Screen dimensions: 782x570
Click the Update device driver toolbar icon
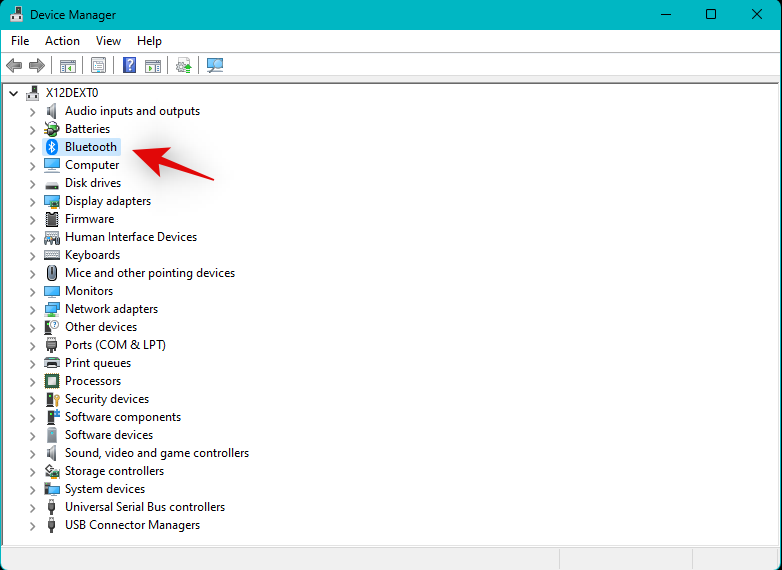point(184,65)
